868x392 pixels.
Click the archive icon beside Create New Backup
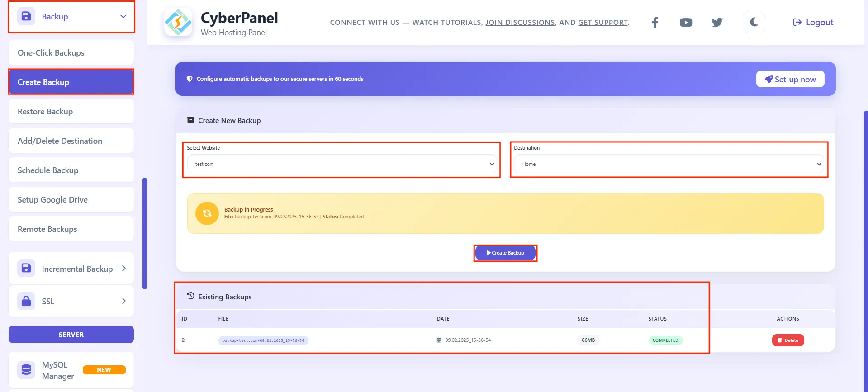point(190,120)
